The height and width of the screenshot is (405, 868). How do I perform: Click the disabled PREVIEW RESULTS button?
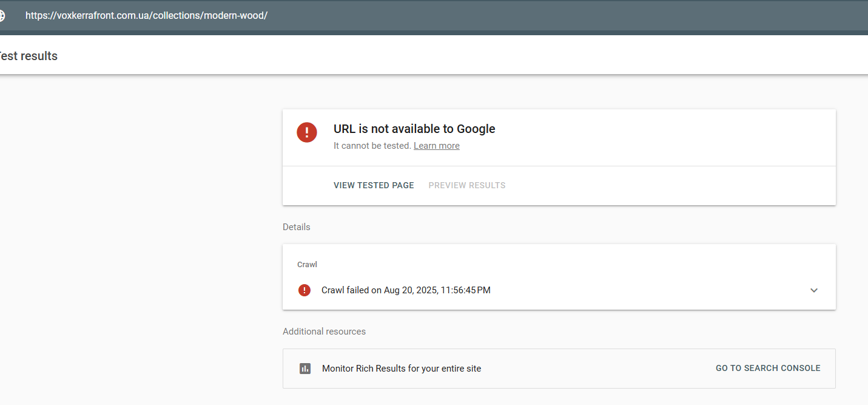tap(467, 185)
